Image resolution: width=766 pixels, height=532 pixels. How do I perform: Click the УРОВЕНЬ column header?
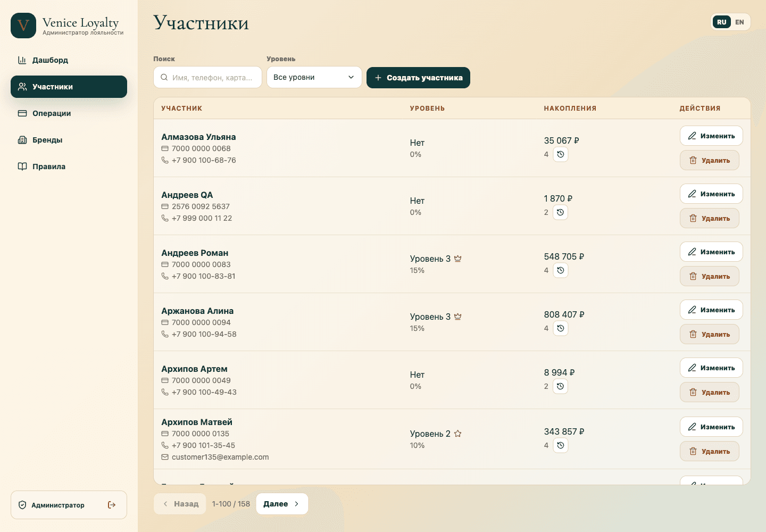point(427,108)
